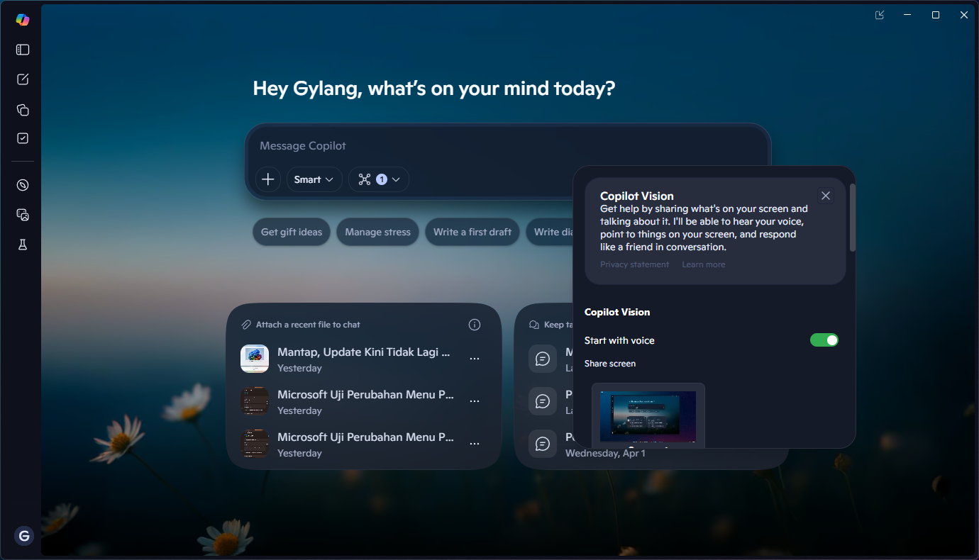Open the Labs flask icon
The height and width of the screenshot is (560, 979).
[x=23, y=245]
